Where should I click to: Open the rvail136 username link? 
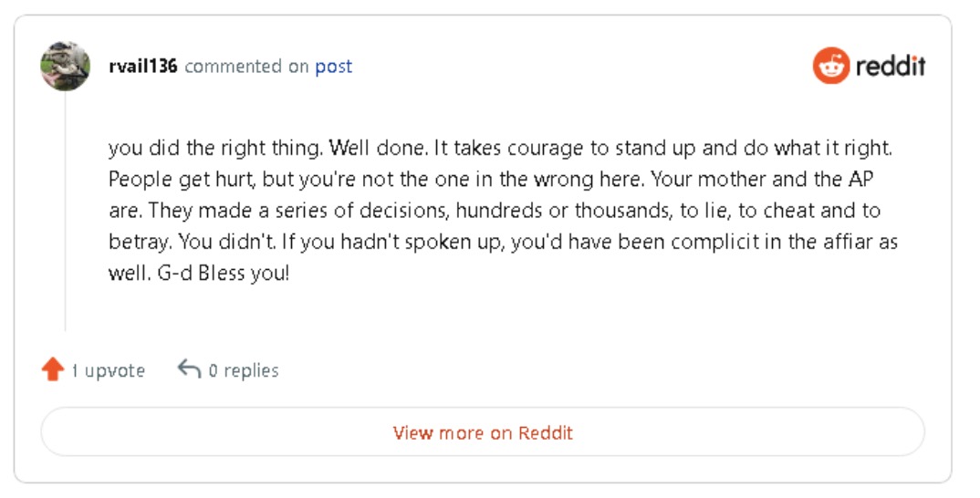click(x=142, y=67)
